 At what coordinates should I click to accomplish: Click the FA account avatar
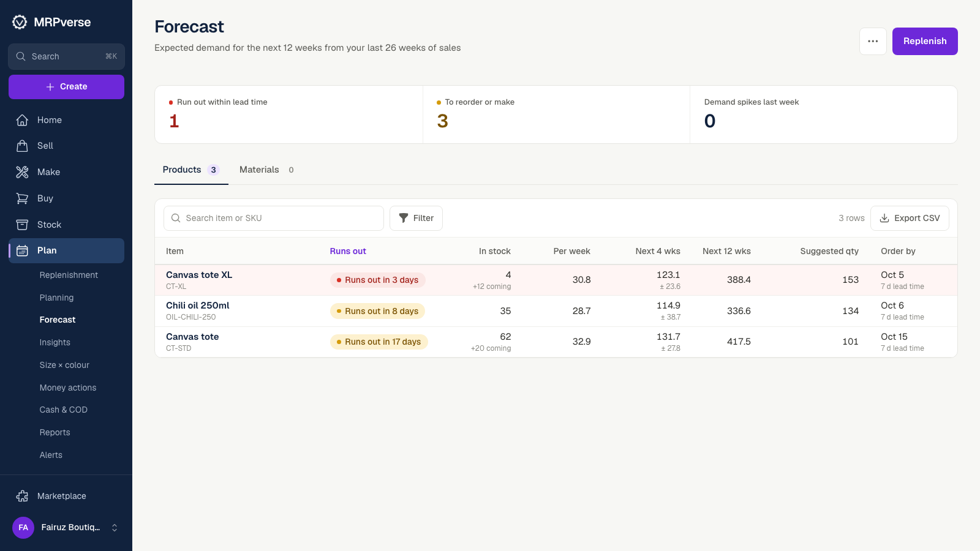23,527
